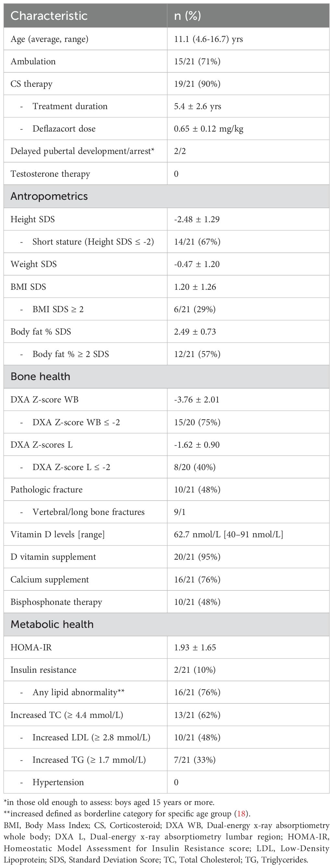Viewport: 333px width, 868px height.
Task: Click the Hypertension row label
Action: [x=58, y=782]
